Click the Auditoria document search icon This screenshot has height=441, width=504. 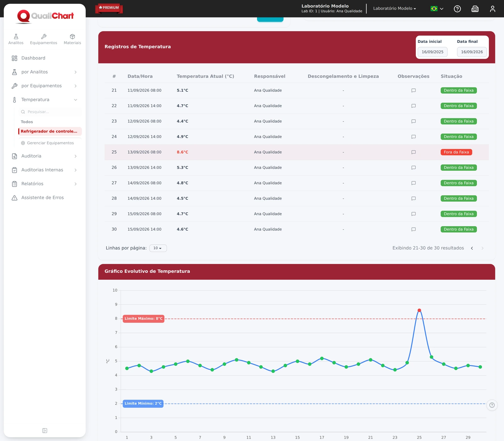point(14,156)
